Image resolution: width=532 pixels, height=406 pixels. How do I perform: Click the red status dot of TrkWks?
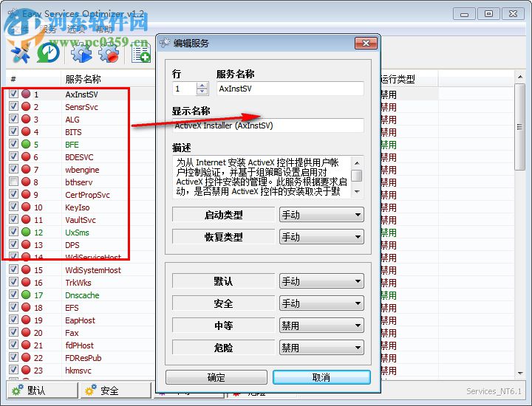(26, 282)
